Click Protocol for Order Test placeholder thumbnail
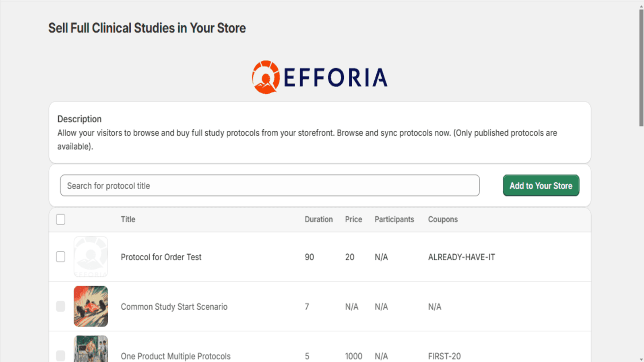The image size is (644, 362). point(91,257)
